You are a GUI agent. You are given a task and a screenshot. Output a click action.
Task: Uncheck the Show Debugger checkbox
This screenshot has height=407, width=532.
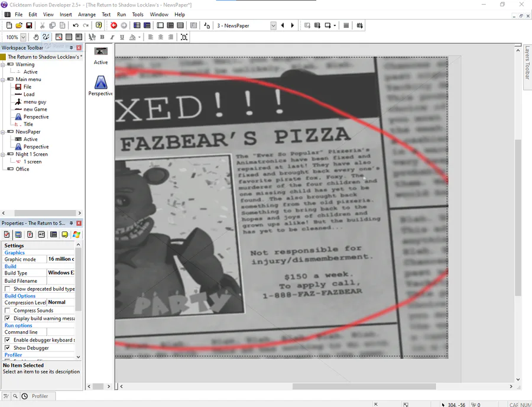[7, 348]
